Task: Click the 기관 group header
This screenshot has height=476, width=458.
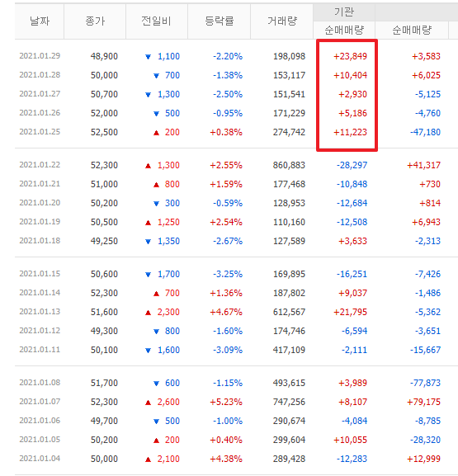Action: [x=344, y=12]
